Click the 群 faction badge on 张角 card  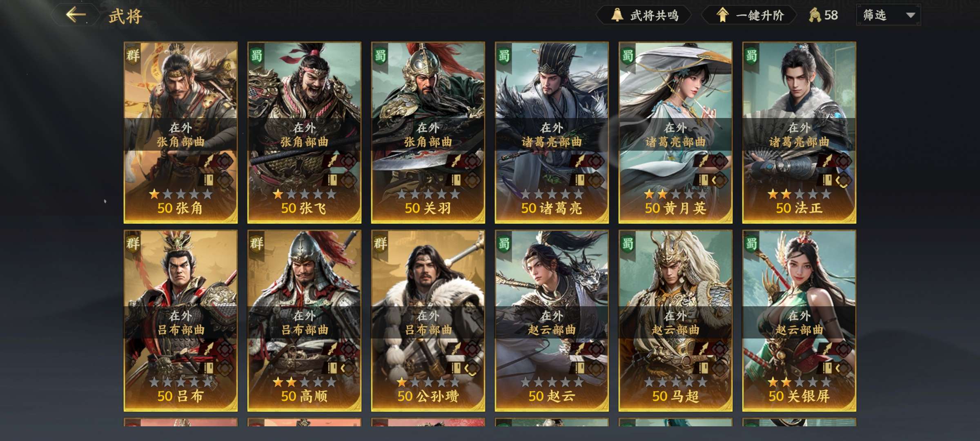click(x=133, y=55)
